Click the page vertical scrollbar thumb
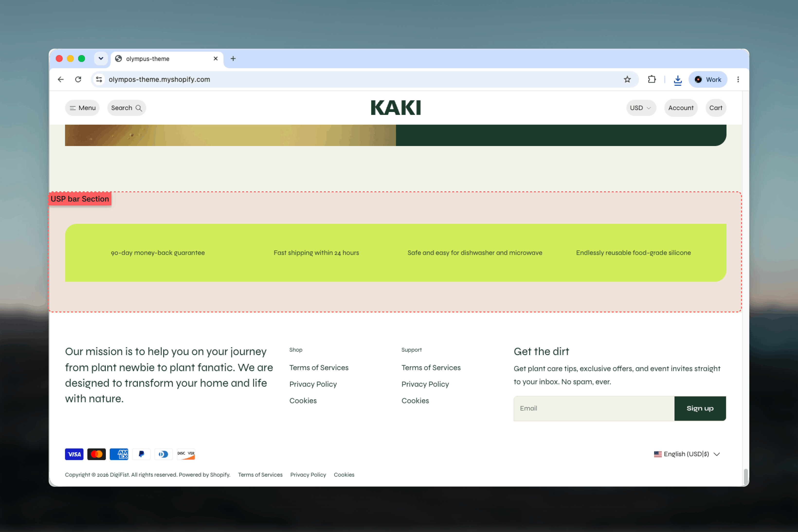The width and height of the screenshot is (798, 532). 745,477
